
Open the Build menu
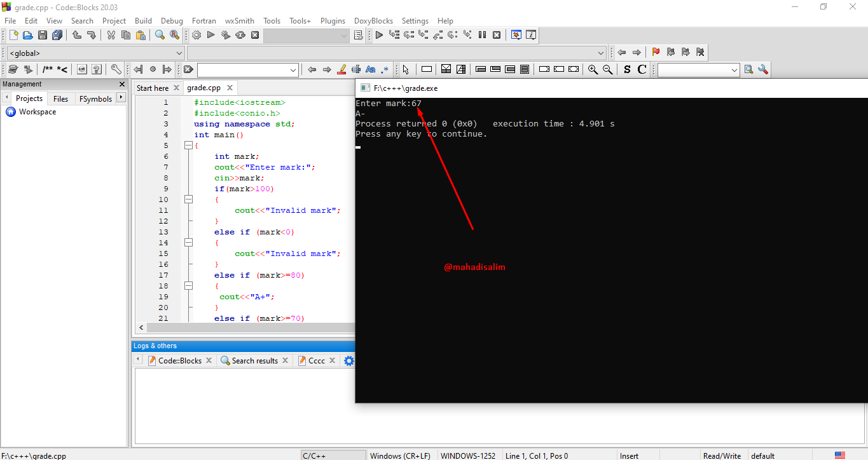click(x=143, y=21)
